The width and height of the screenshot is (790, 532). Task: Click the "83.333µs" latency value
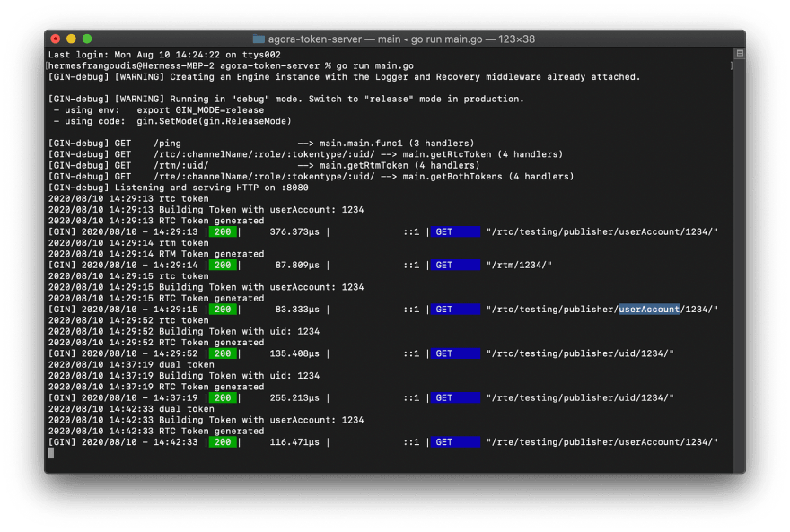(x=297, y=309)
